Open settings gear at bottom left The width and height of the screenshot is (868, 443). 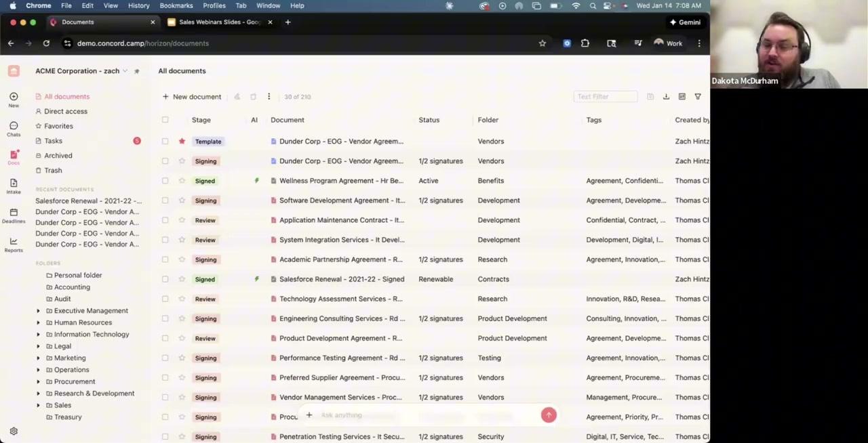(x=14, y=431)
